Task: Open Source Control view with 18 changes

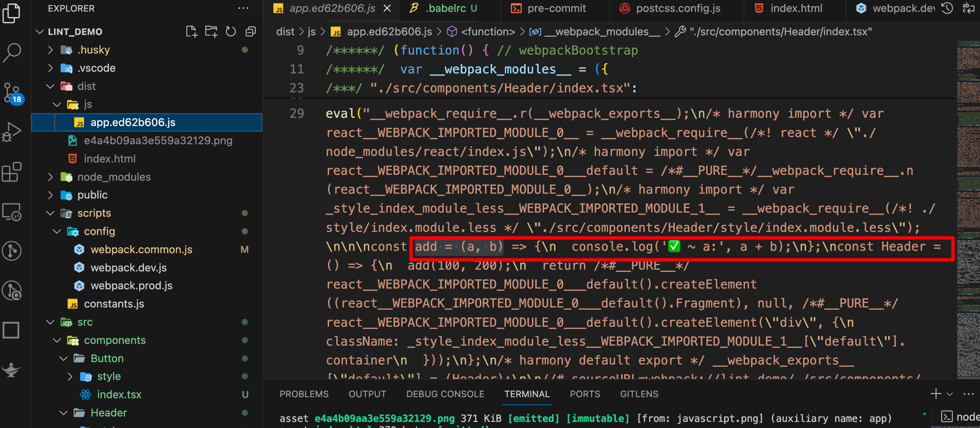Action: coord(12,94)
